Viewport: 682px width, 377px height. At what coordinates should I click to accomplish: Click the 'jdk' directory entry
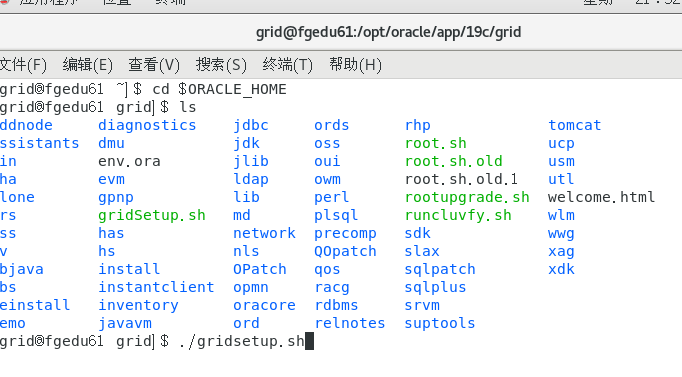[247, 143]
